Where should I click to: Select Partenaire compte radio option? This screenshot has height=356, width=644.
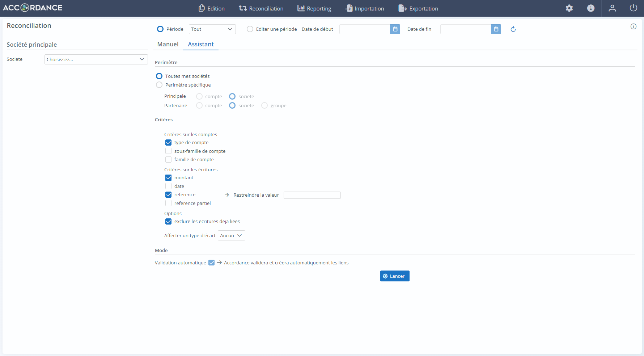(x=199, y=105)
